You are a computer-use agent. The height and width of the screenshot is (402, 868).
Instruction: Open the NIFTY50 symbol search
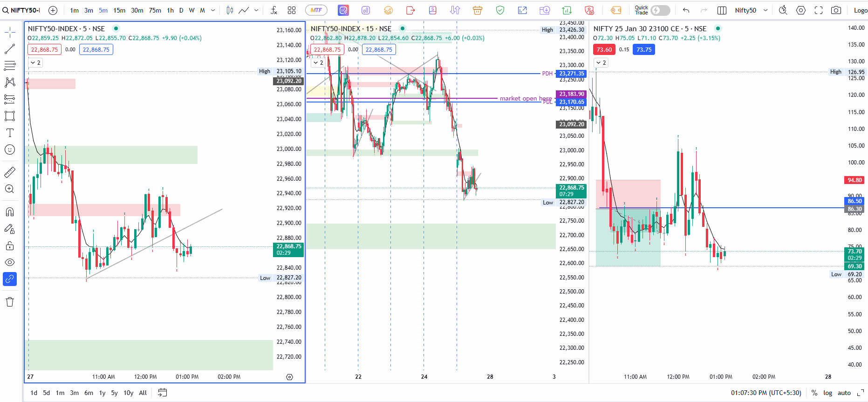pyautogui.click(x=22, y=10)
